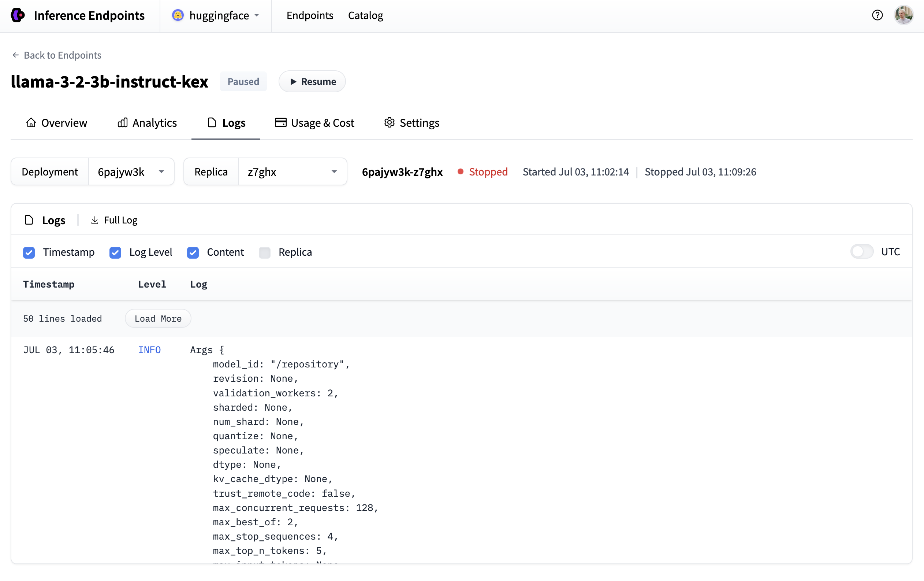Toggle the UTC switch on
Image resolution: width=924 pixels, height=581 pixels.
click(x=861, y=252)
